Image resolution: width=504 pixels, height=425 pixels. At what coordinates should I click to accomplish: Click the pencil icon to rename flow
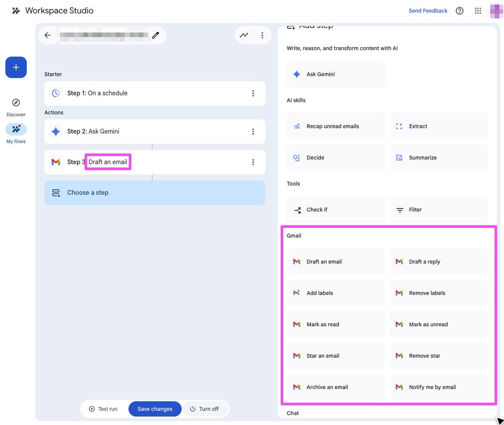[156, 35]
